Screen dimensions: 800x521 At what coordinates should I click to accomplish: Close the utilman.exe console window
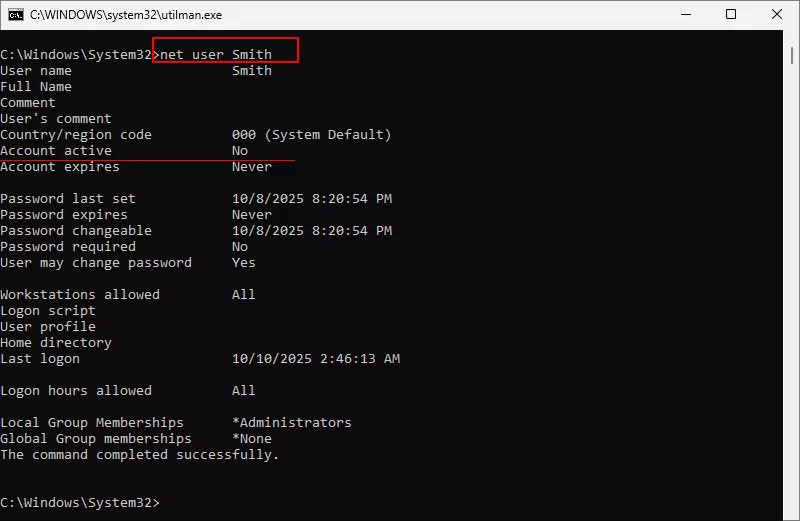pos(777,14)
